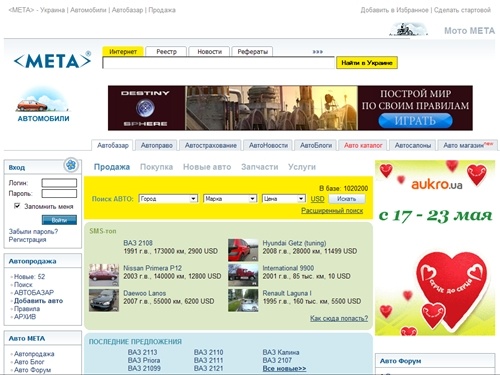The width and height of the screenshot is (500, 375).
Task: Open the Hyundai Getz thumbnail
Action: point(243,250)
